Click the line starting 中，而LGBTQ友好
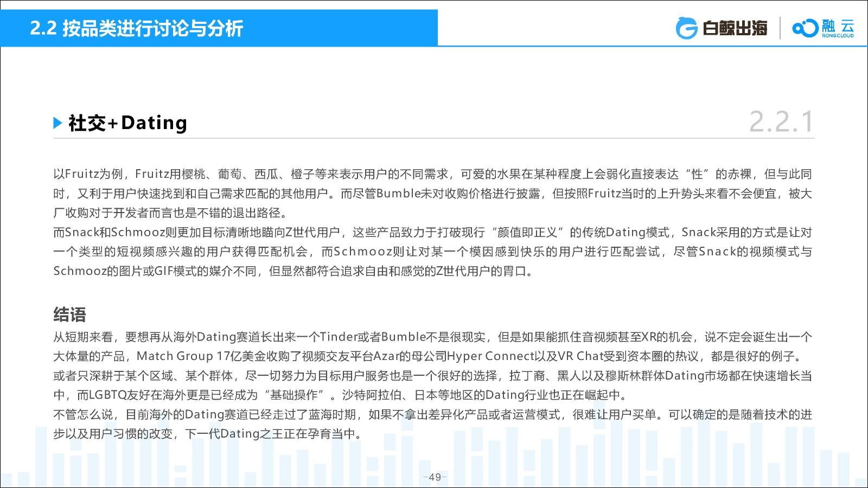 [x=340, y=395]
